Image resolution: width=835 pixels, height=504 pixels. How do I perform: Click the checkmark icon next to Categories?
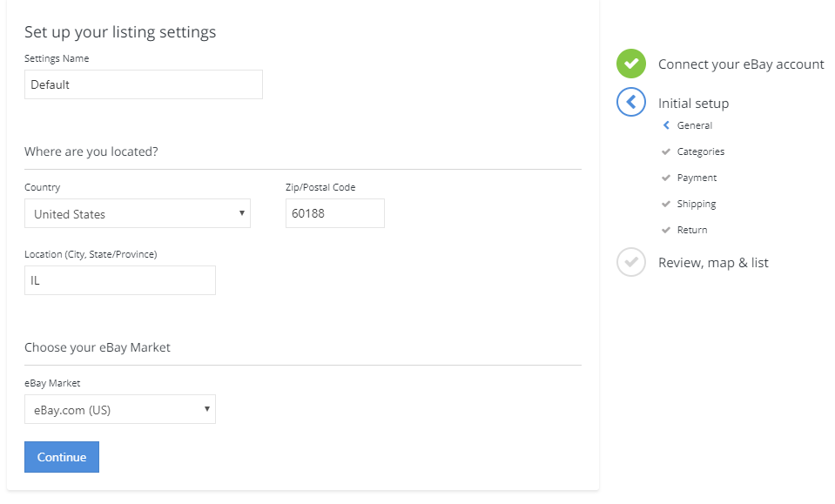tap(666, 151)
